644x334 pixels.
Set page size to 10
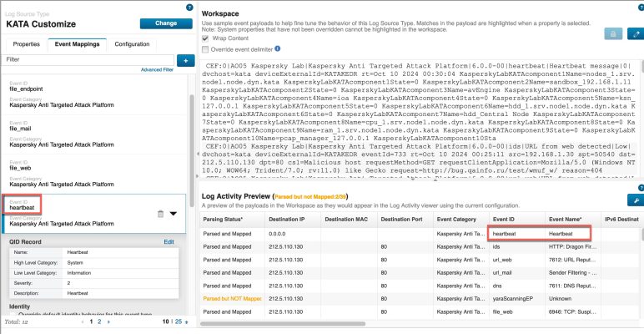[165, 321]
